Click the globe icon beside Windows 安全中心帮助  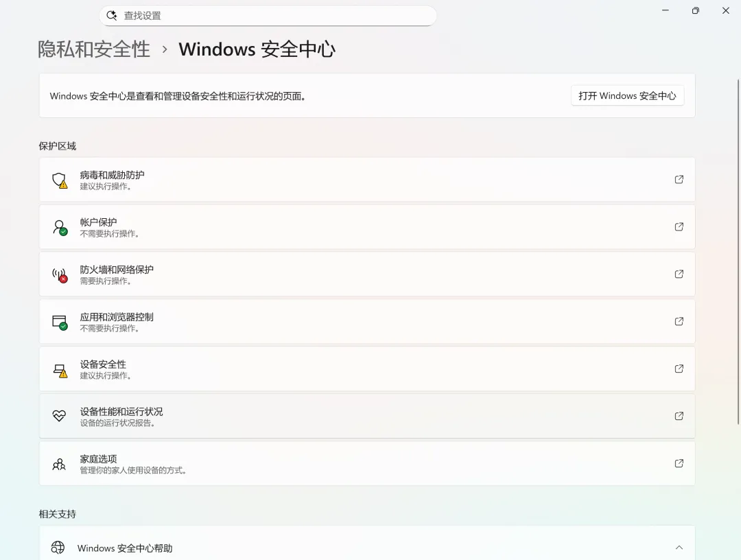click(x=58, y=547)
